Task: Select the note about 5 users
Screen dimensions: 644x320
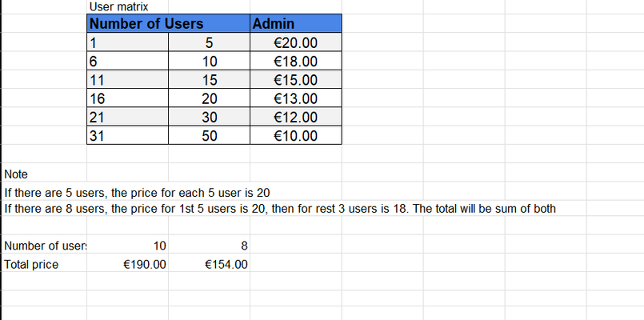Action: point(137,193)
